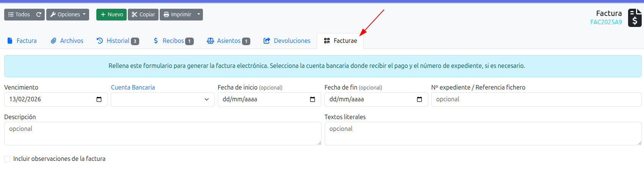Click the history clock icon on Historial
This screenshot has width=644, height=170.
tap(100, 41)
